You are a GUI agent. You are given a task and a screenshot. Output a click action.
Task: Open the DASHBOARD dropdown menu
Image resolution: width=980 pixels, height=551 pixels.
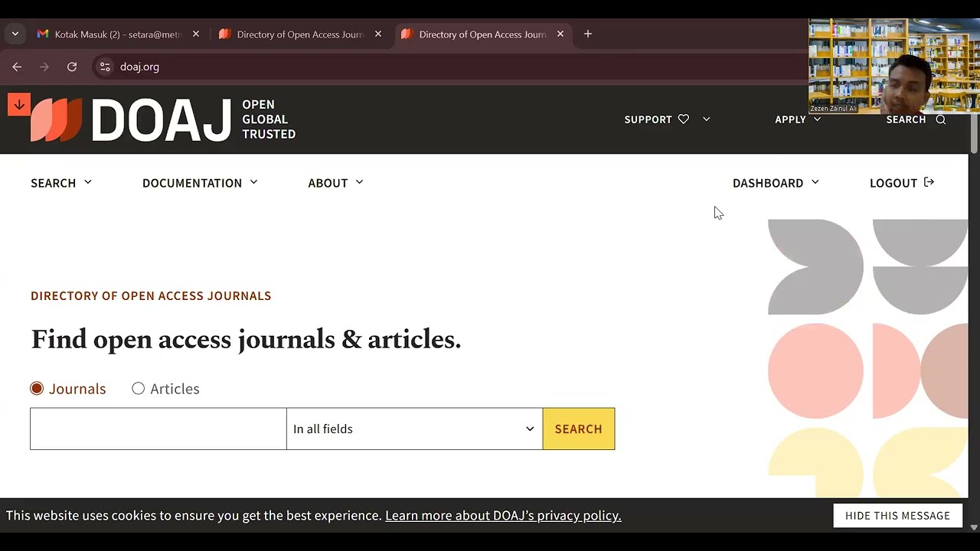tap(776, 183)
